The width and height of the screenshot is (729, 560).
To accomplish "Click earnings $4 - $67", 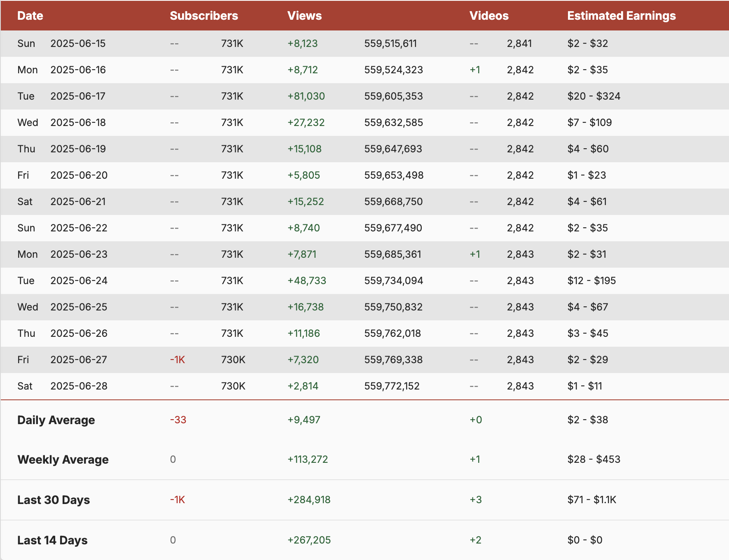I will click(588, 307).
